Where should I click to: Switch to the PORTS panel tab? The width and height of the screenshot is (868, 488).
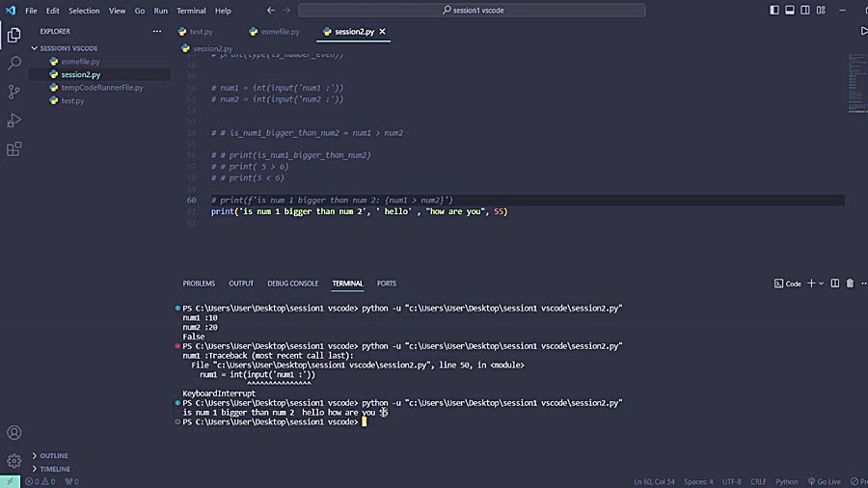pos(387,284)
